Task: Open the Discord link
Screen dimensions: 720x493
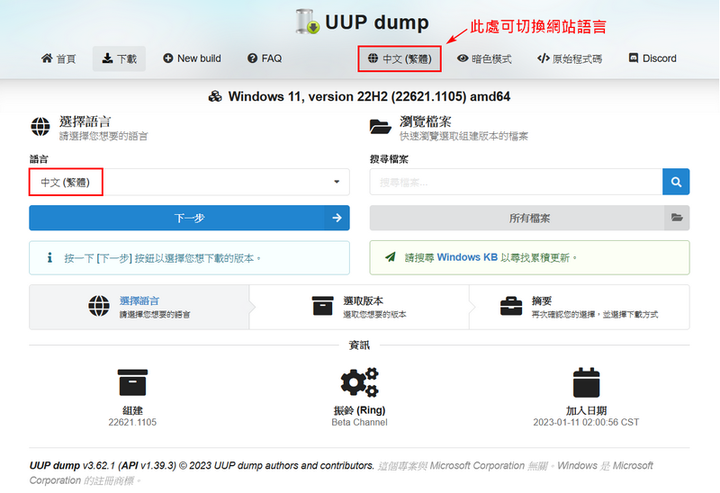Action: (x=652, y=59)
